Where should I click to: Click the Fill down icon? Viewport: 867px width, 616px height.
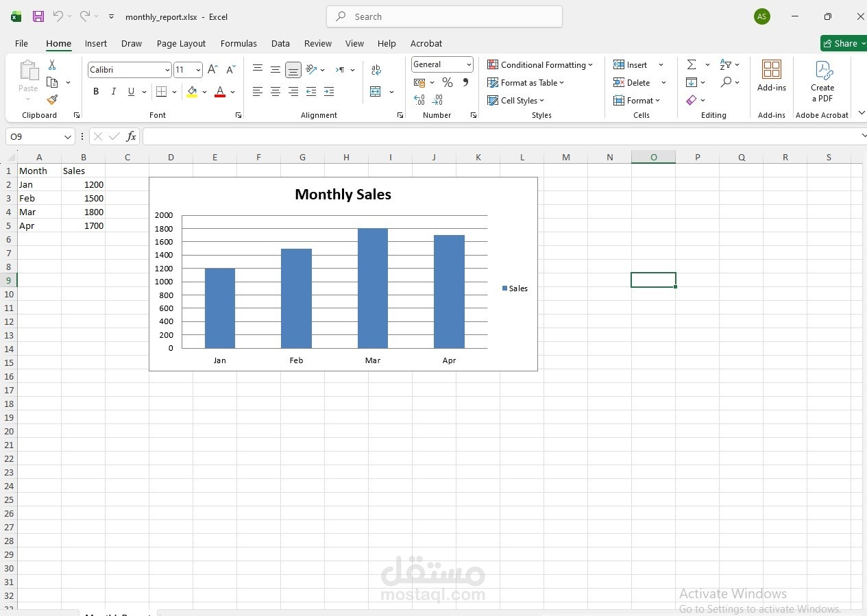tap(692, 82)
